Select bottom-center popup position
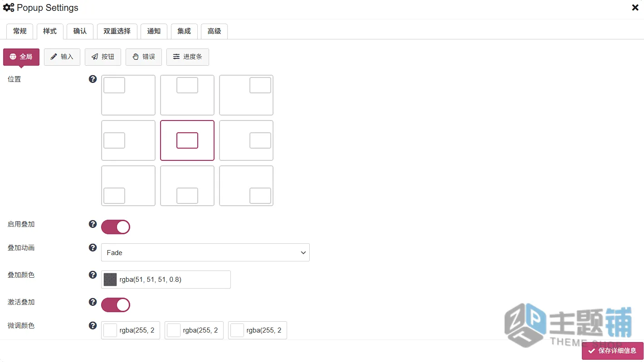Screen dimensions: 644x362 click(x=187, y=186)
